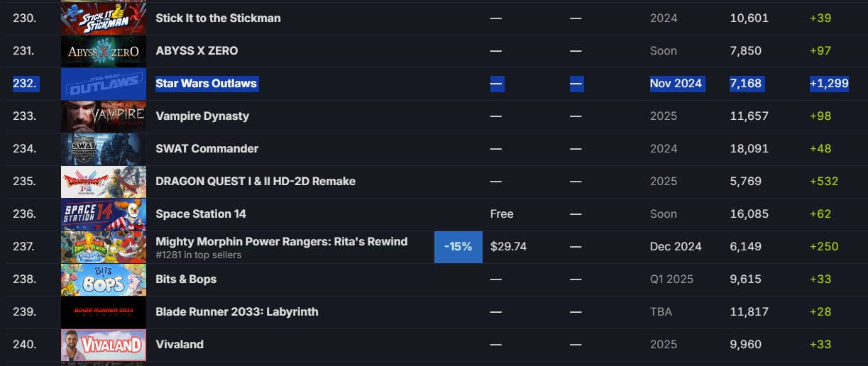Open Vivaland thumbnail image
Image resolution: width=868 pixels, height=366 pixels.
[x=104, y=345]
